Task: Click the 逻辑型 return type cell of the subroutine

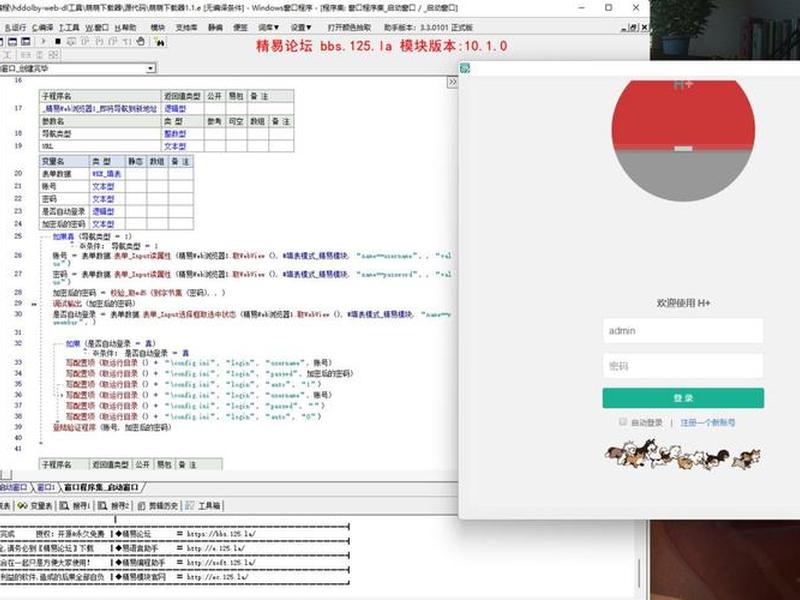Action: pos(183,108)
